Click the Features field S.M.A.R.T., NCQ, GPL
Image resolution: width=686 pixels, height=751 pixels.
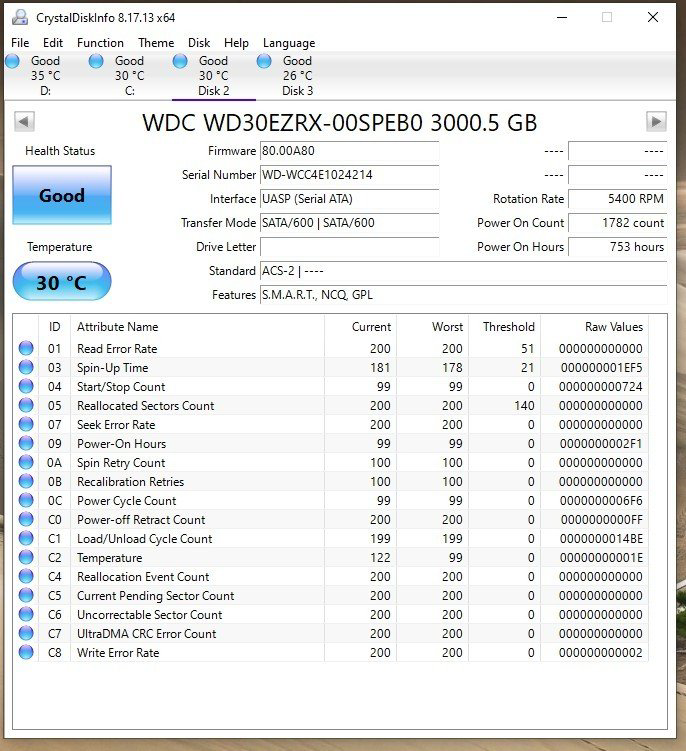pyautogui.click(x=463, y=295)
